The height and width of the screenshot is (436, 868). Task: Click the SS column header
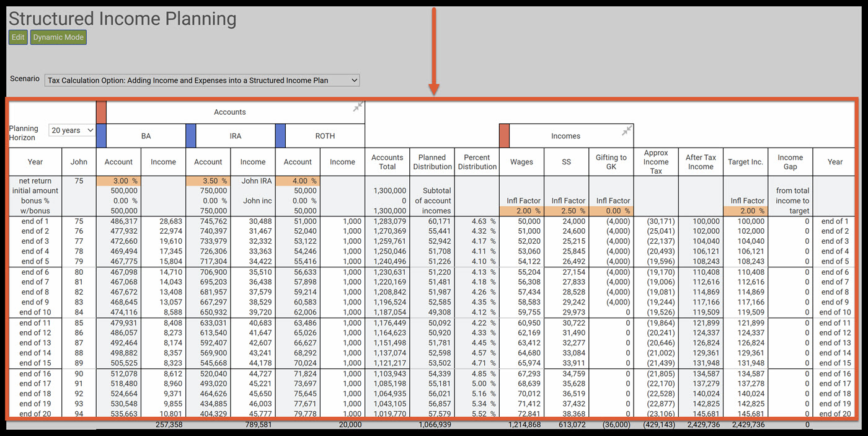[x=566, y=162]
